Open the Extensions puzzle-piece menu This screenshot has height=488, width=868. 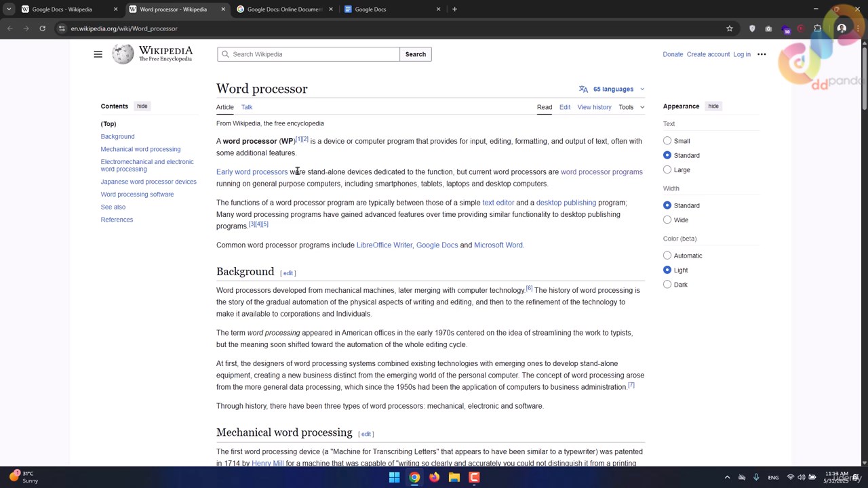tap(817, 28)
